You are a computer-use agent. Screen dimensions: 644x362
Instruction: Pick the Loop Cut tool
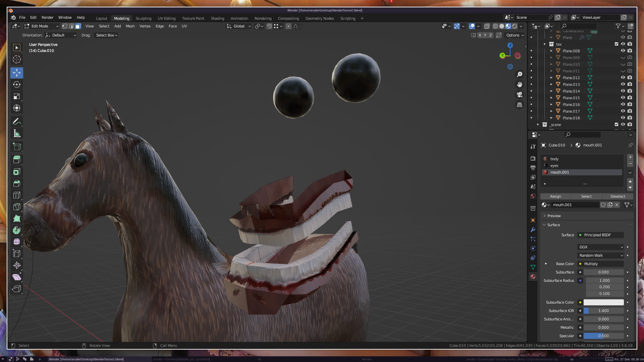[x=17, y=195]
